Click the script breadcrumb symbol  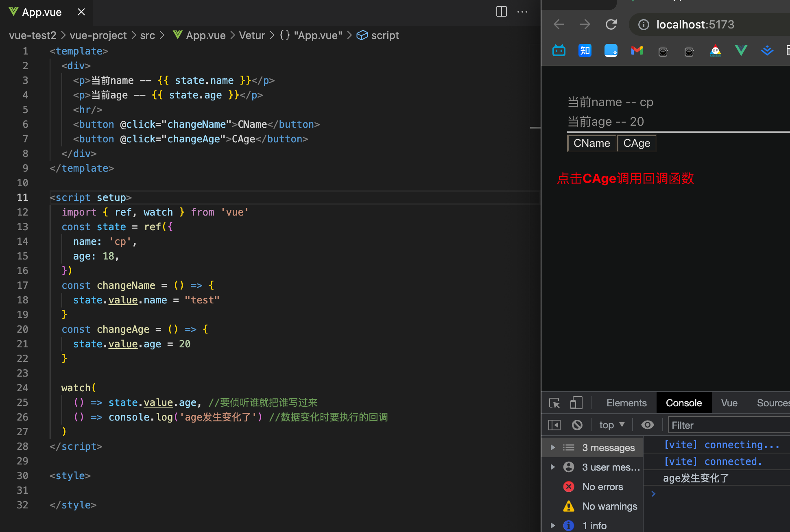pos(378,35)
